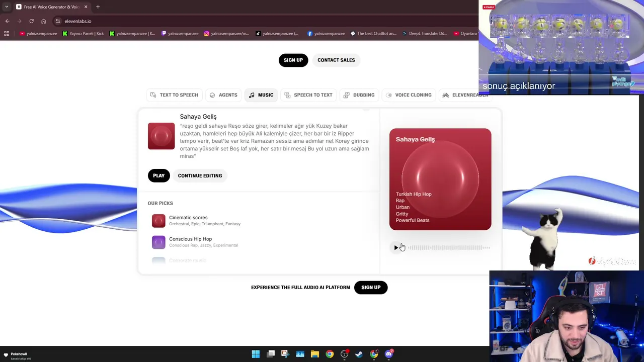Open Snipping Tool from taskbar
Viewport: 644px width, 362px height.
(x=285, y=354)
